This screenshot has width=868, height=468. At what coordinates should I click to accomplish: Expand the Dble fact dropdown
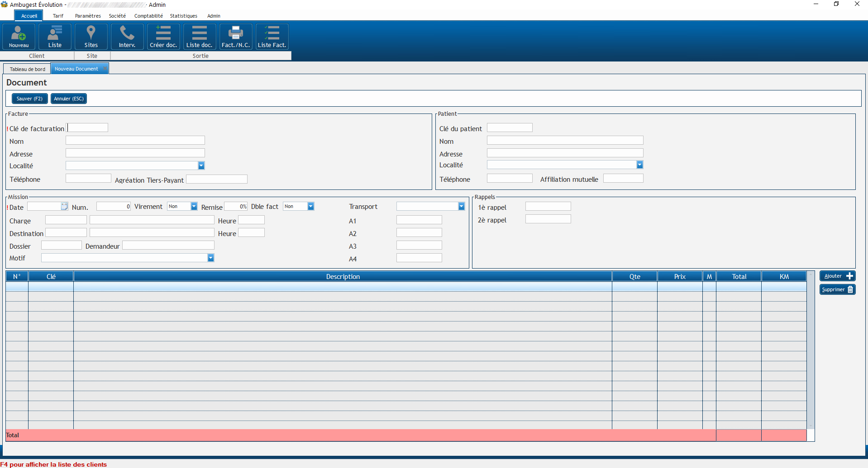point(311,207)
